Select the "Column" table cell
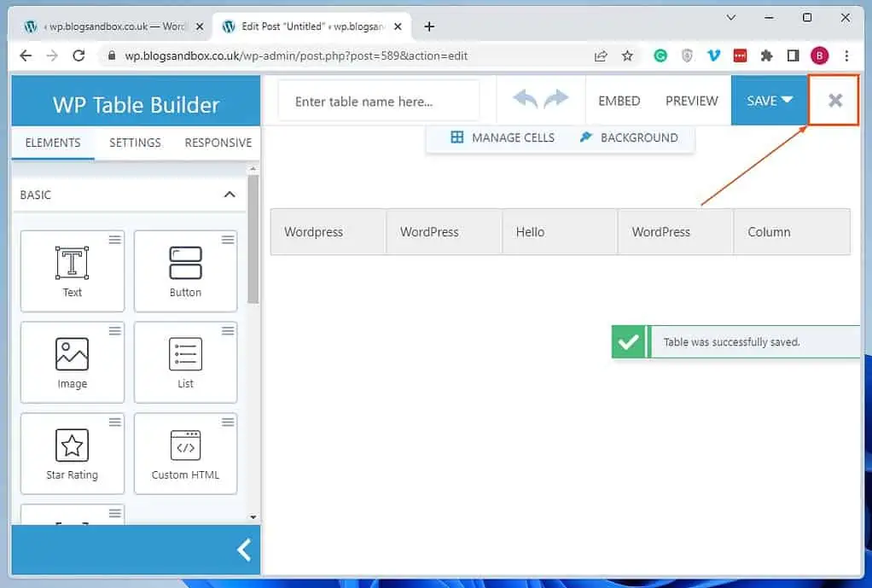872x588 pixels. coord(792,232)
